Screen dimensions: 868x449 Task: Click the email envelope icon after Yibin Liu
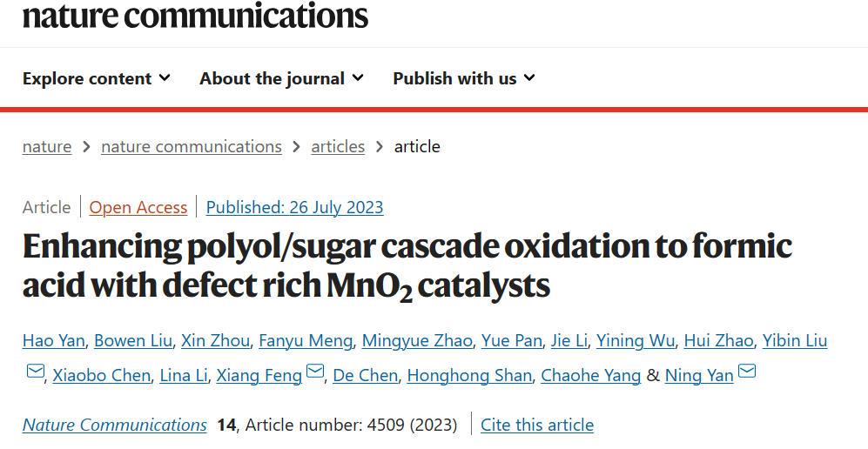pos(36,371)
